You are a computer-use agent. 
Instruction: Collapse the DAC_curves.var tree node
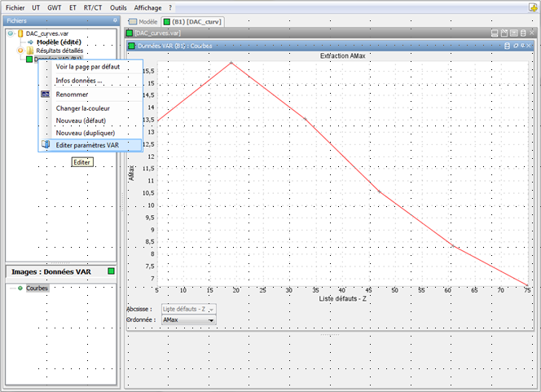(x=11, y=33)
